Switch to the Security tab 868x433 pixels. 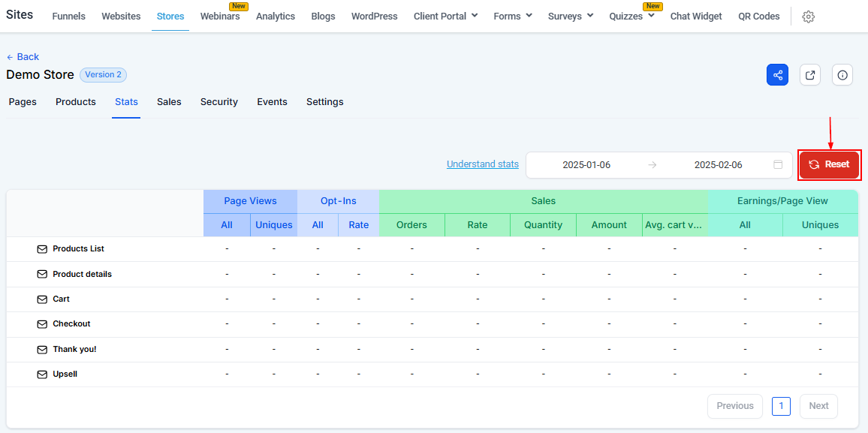[219, 102]
